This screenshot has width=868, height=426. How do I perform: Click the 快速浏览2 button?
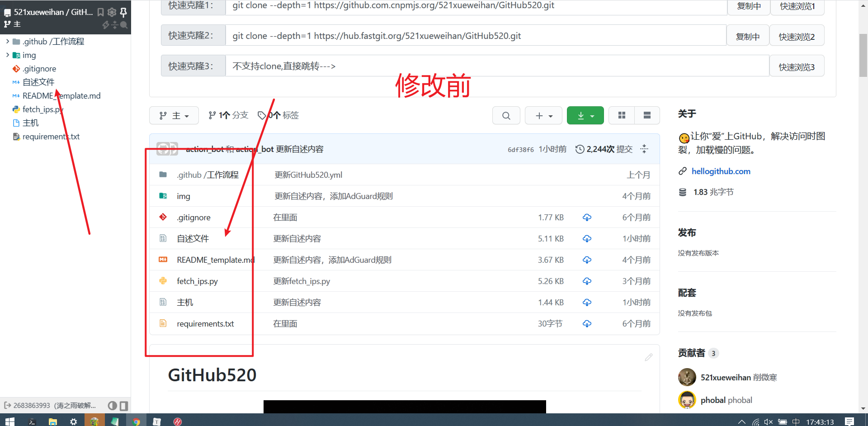[x=797, y=36]
